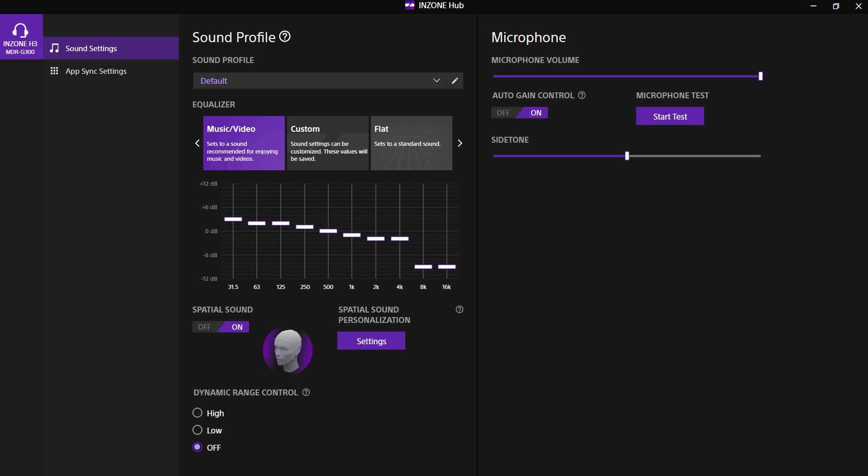
Task: Go to App Sync Settings
Action: tap(96, 71)
